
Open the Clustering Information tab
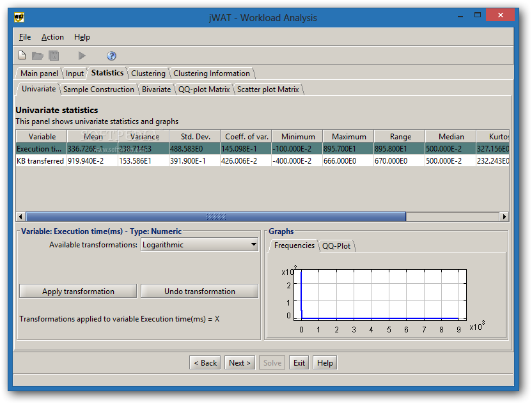click(x=212, y=74)
